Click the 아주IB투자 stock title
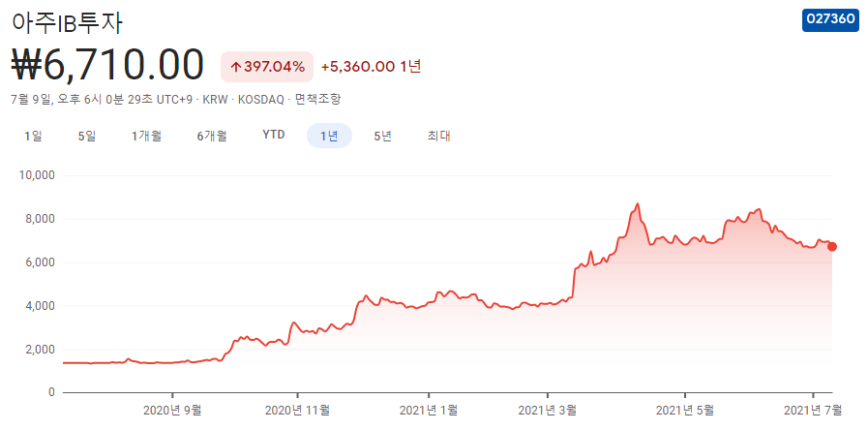Image resolution: width=868 pixels, height=430 pixels. 68,21
